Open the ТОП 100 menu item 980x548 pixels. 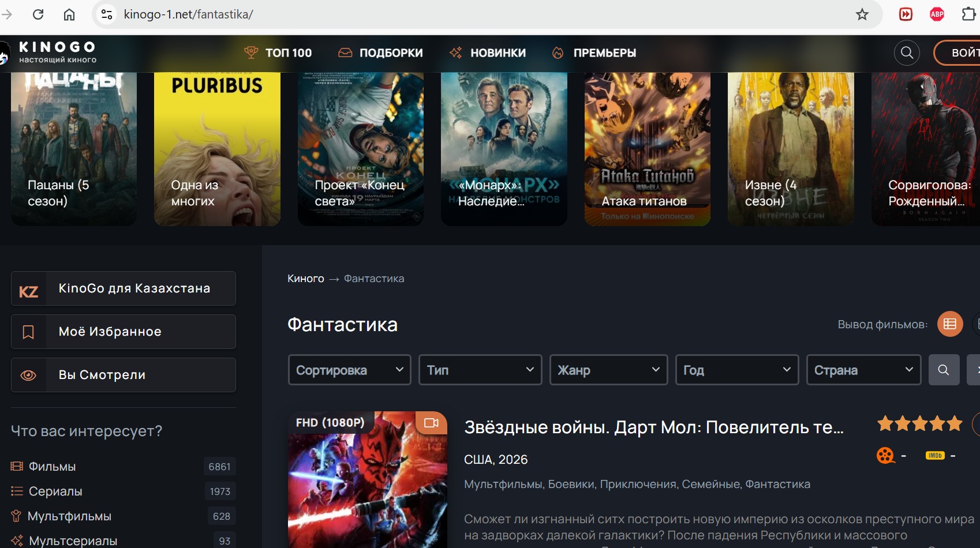click(278, 53)
